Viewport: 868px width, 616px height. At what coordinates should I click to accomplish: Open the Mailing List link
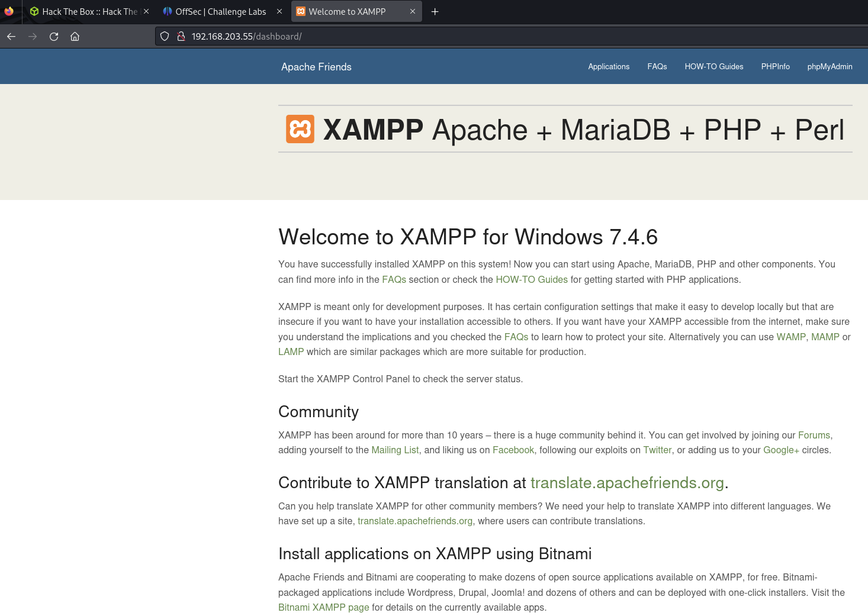[x=395, y=450]
